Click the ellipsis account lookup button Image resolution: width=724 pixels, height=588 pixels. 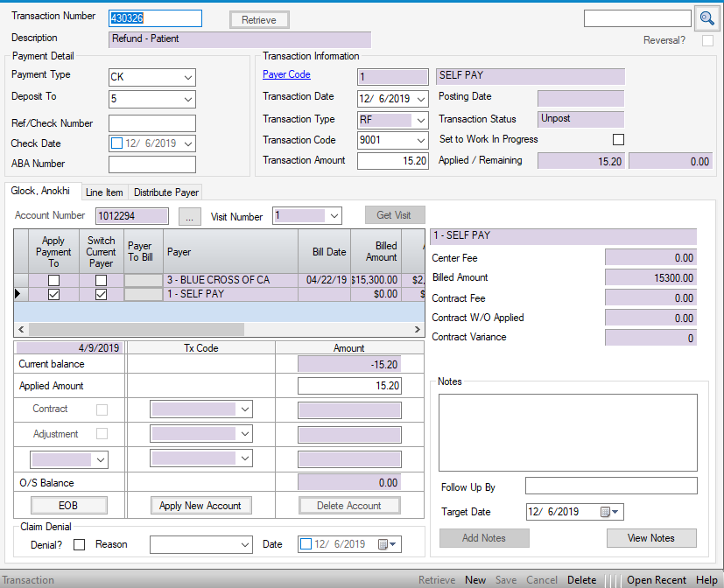tap(190, 216)
